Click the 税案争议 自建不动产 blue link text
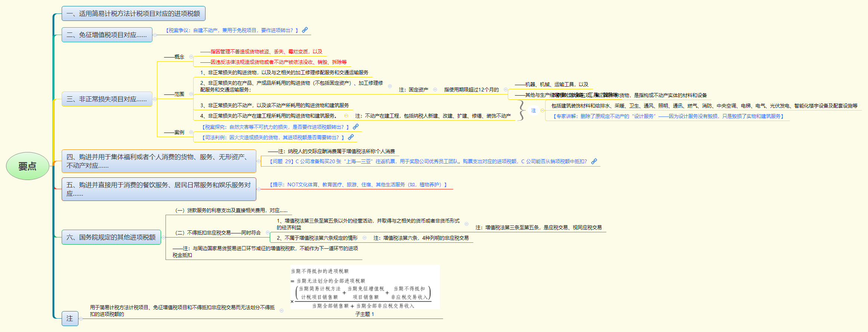868x332 pixels. coord(232,30)
